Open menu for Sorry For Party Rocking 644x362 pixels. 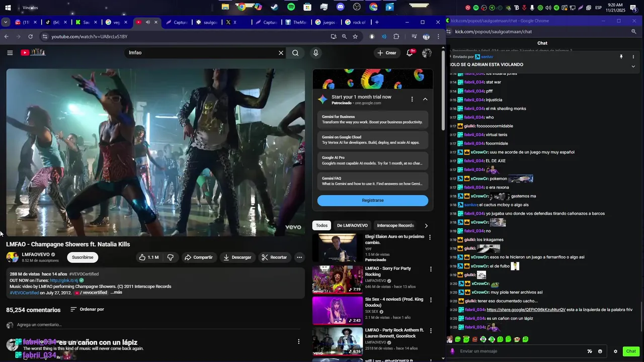431,269
